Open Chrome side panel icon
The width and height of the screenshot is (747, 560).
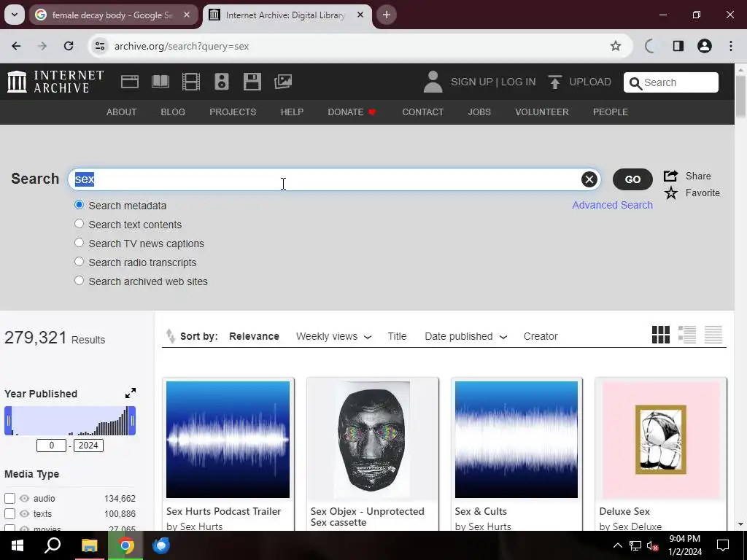[x=678, y=46]
